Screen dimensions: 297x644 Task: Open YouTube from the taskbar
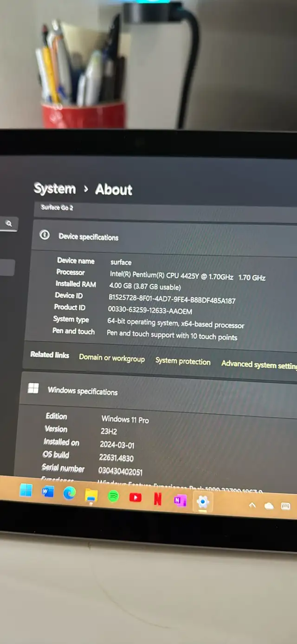click(135, 498)
